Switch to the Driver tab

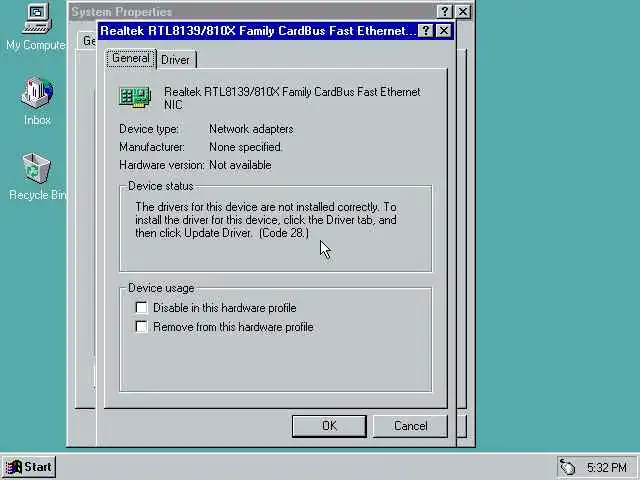coord(176,60)
